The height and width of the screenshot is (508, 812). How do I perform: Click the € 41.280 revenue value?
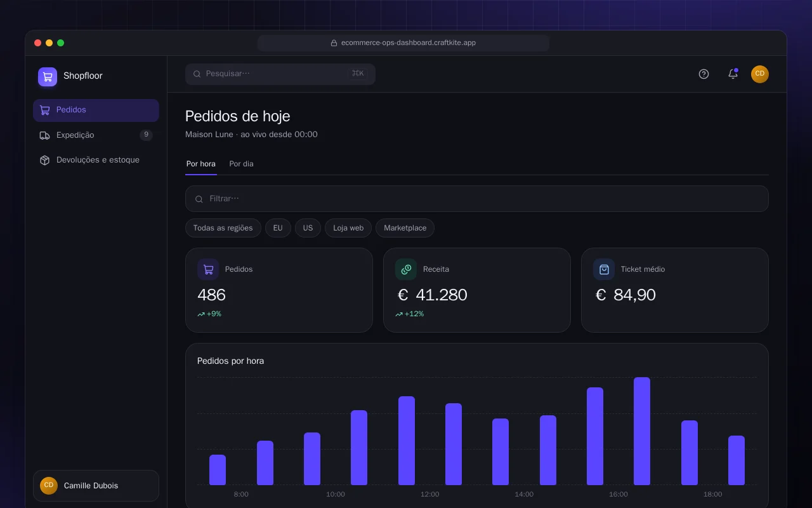tap(431, 295)
